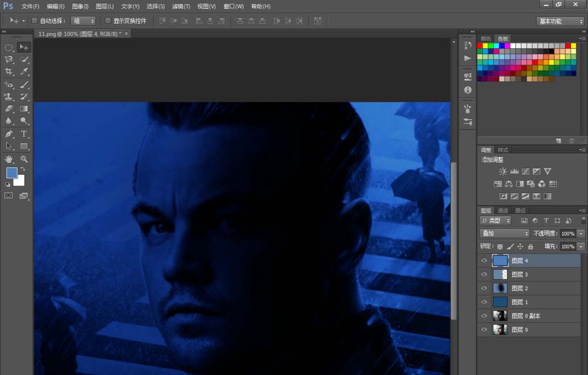Open the 图像(I) menu

coord(80,6)
